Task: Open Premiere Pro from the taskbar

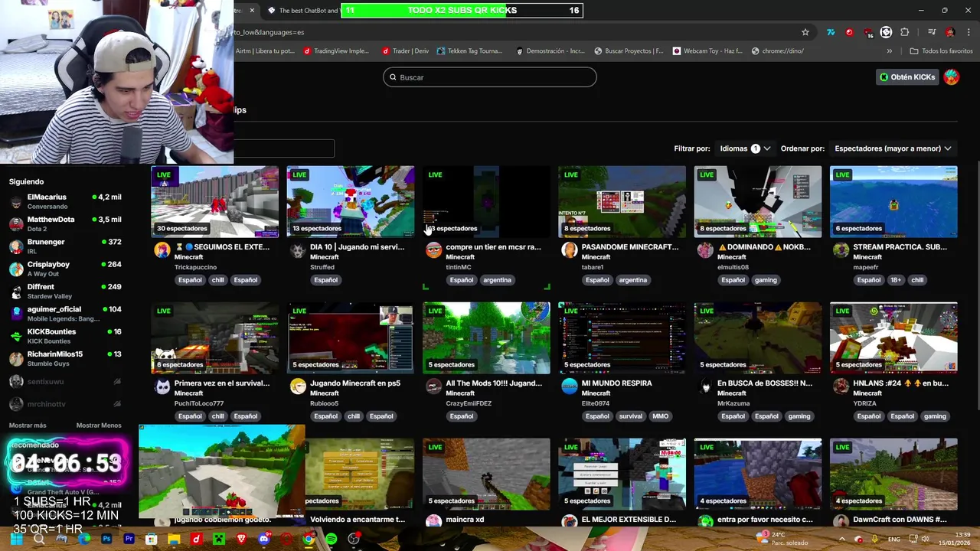Action: click(x=129, y=540)
